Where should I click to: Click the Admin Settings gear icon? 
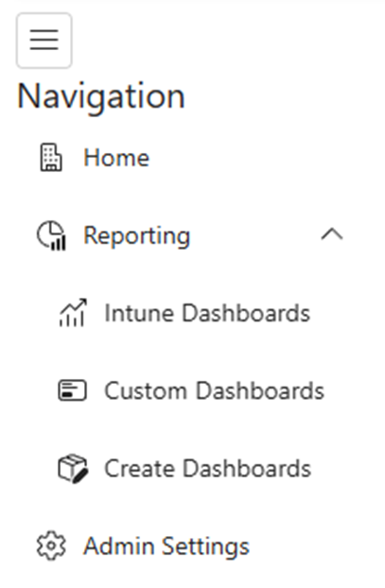pos(51,546)
